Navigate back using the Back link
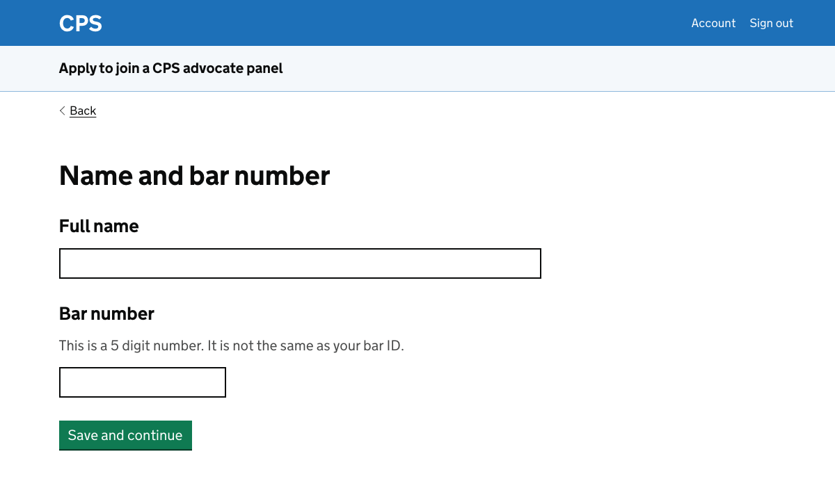Image resolution: width=835 pixels, height=504 pixels. click(83, 111)
